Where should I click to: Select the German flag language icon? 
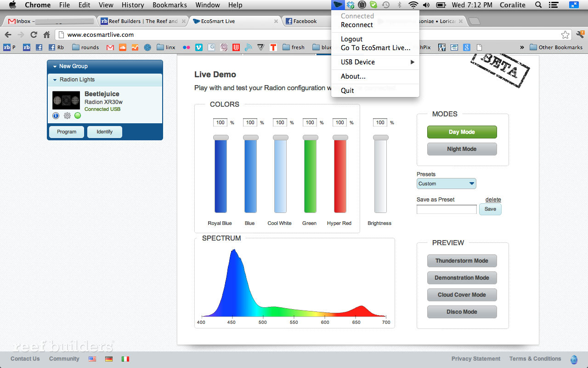[x=109, y=359]
